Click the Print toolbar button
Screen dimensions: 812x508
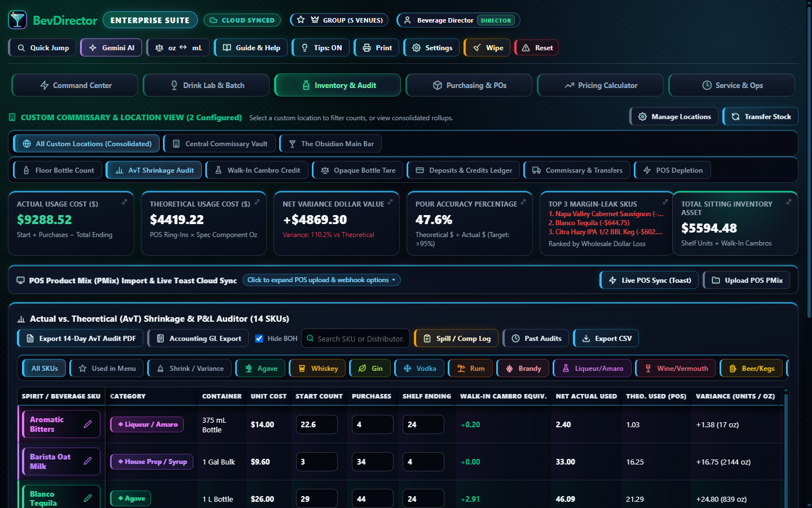(377, 47)
